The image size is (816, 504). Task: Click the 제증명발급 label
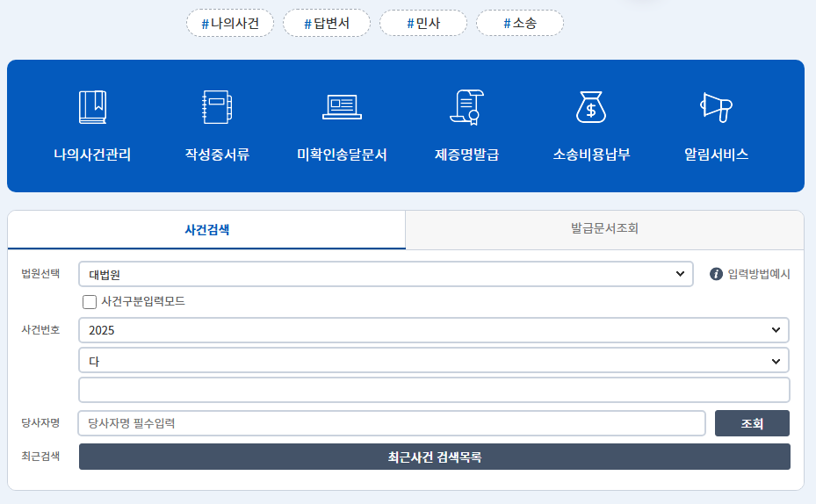(466, 155)
